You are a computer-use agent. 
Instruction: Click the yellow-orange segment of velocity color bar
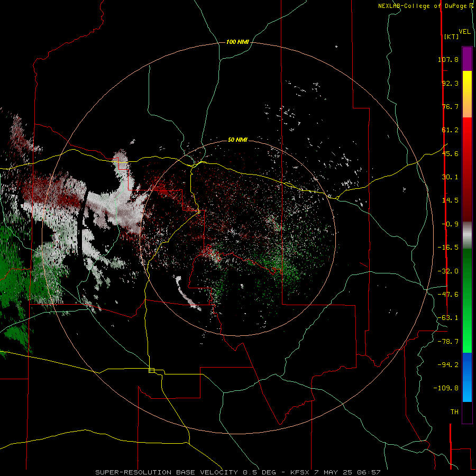coord(467,94)
